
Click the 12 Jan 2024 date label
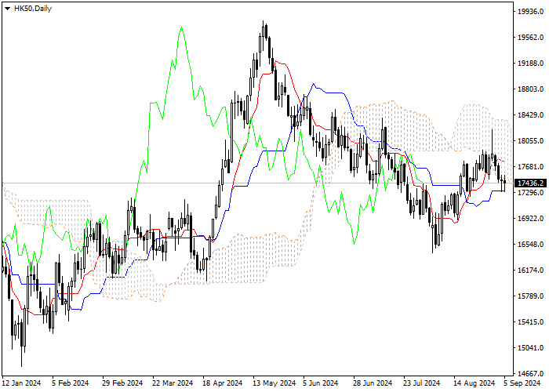click(21, 383)
